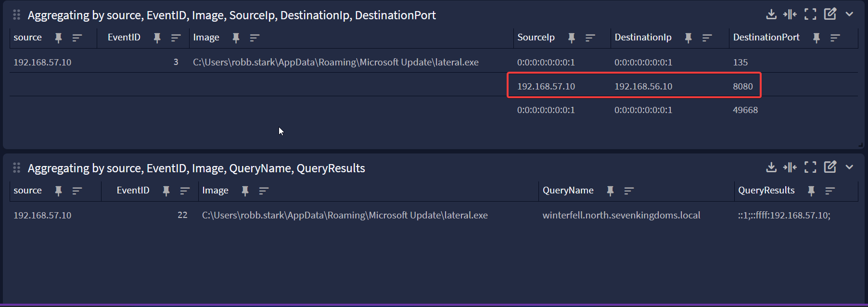This screenshot has height=307, width=868.
Task: Open sort options for DestinationIp column
Action: pyautogui.click(x=707, y=38)
